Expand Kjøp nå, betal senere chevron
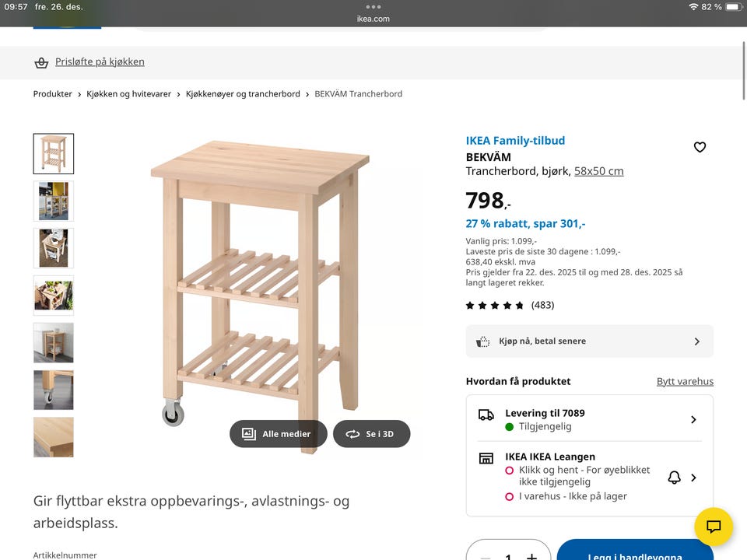 pos(696,341)
